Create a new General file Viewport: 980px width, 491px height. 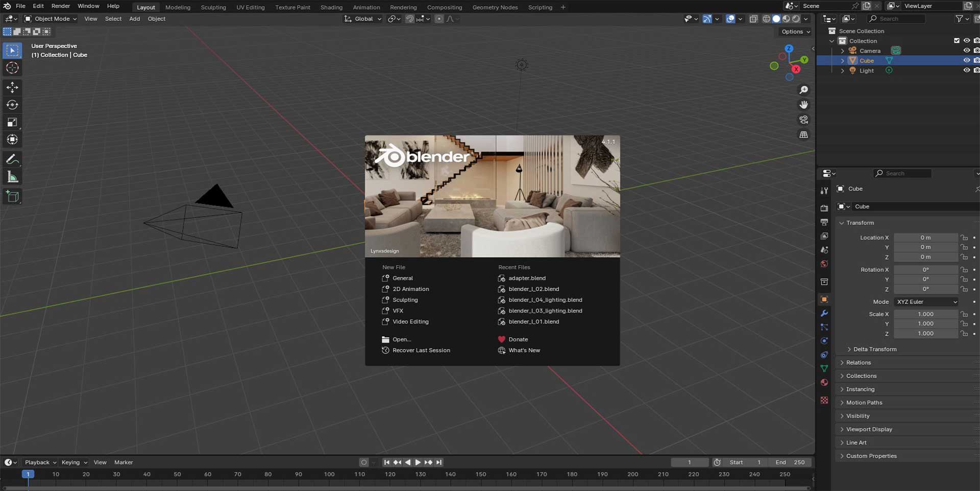point(403,278)
